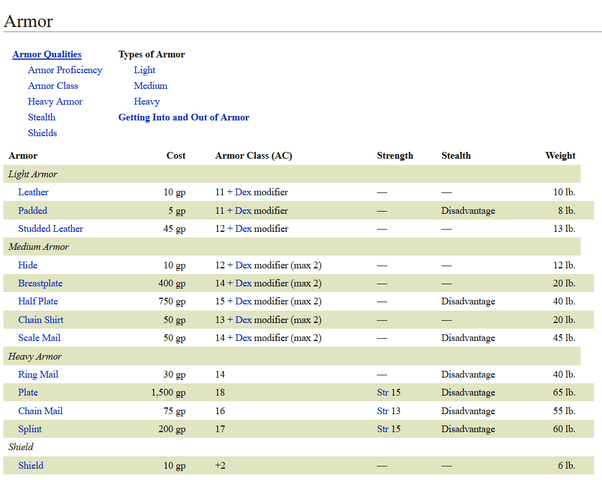Click Dex link in Half Plate row
This screenshot has width=602, height=480.
(x=243, y=301)
